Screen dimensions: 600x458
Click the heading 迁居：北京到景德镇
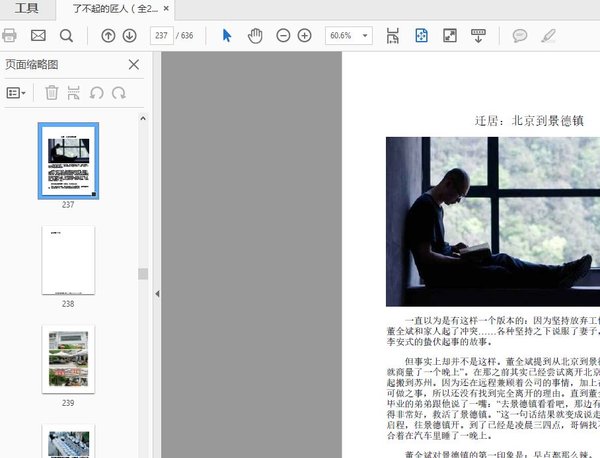(529, 121)
